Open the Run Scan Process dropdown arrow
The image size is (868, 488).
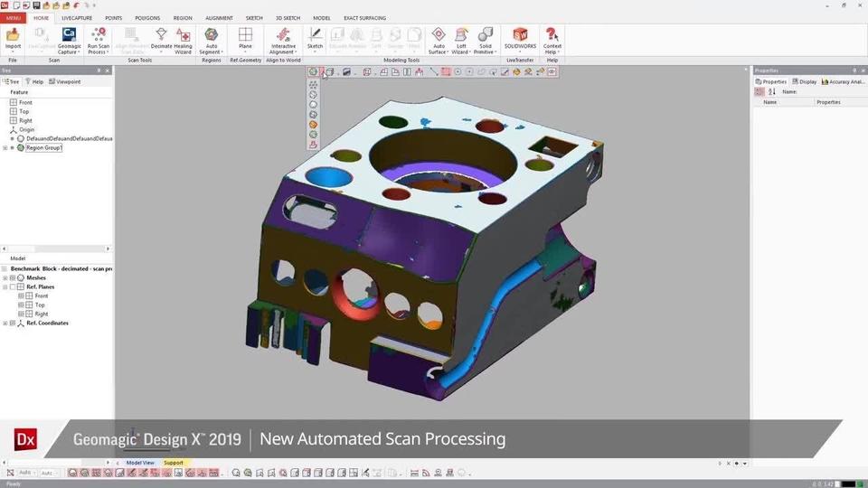point(107,52)
